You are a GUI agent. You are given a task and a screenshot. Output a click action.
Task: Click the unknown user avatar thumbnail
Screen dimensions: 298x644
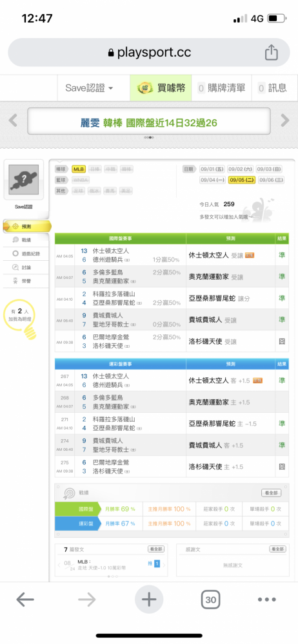pyautogui.click(x=23, y=180)
